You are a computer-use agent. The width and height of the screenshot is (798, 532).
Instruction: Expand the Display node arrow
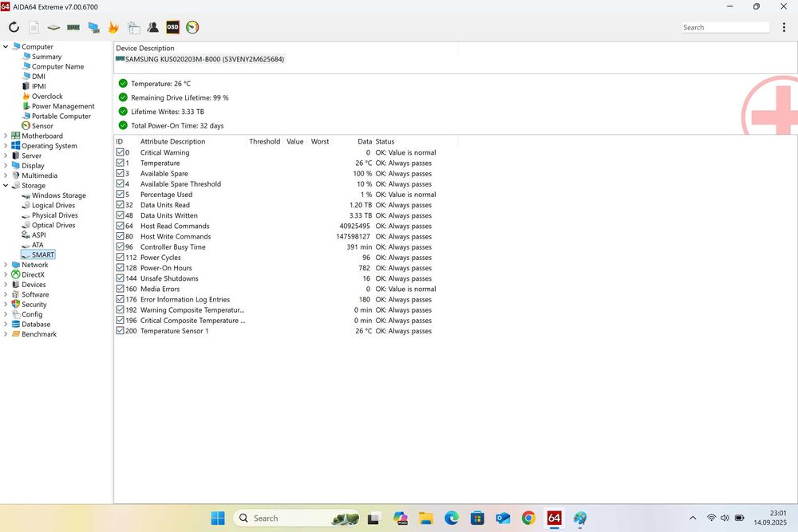pos(6,165)
